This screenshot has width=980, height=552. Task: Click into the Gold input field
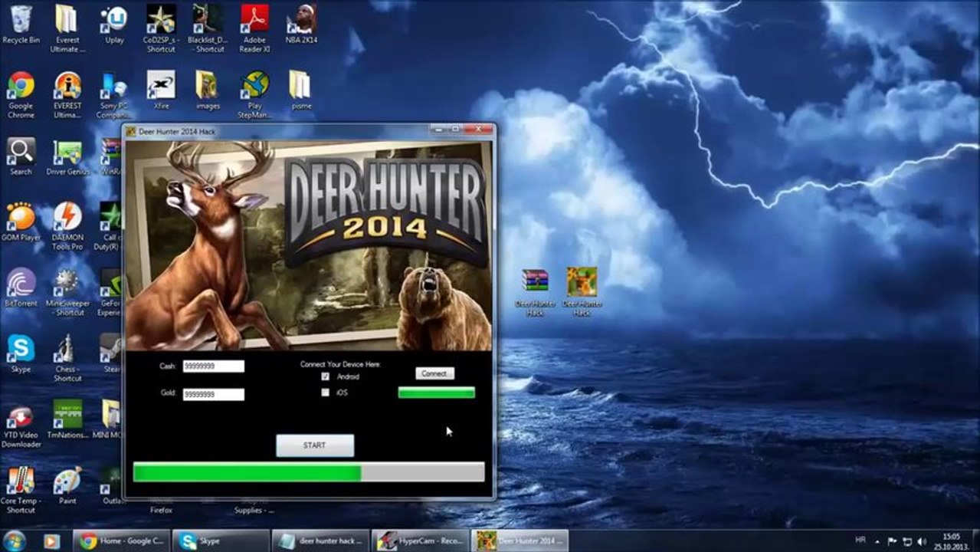[x=213, y=394]
